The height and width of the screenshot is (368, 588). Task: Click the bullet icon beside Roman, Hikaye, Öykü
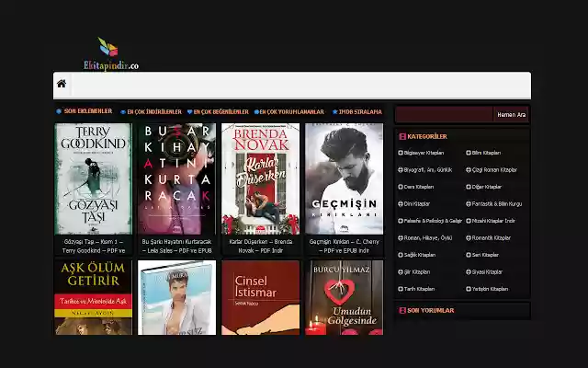(401, 237)
